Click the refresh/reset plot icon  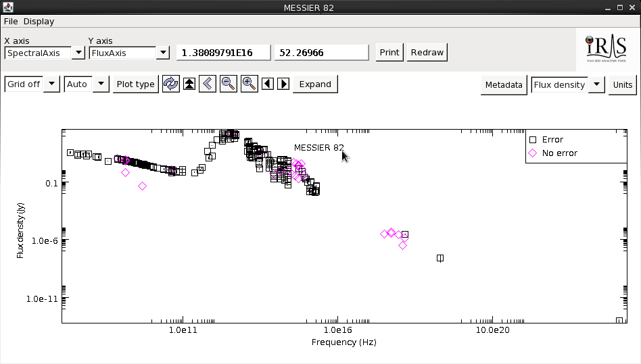[x=171, y=84]
